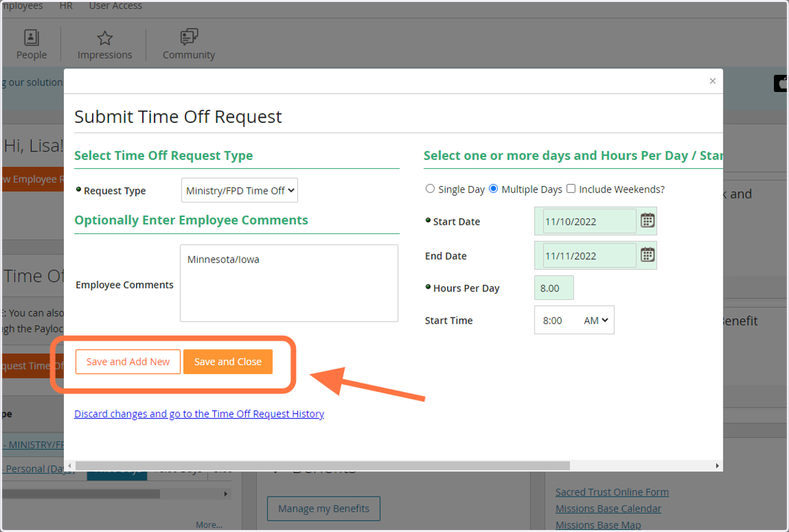The height and width of the screenshot is (532, 789).
Task: Open the Request Type dropdown
Action: (x=239, y=190)
